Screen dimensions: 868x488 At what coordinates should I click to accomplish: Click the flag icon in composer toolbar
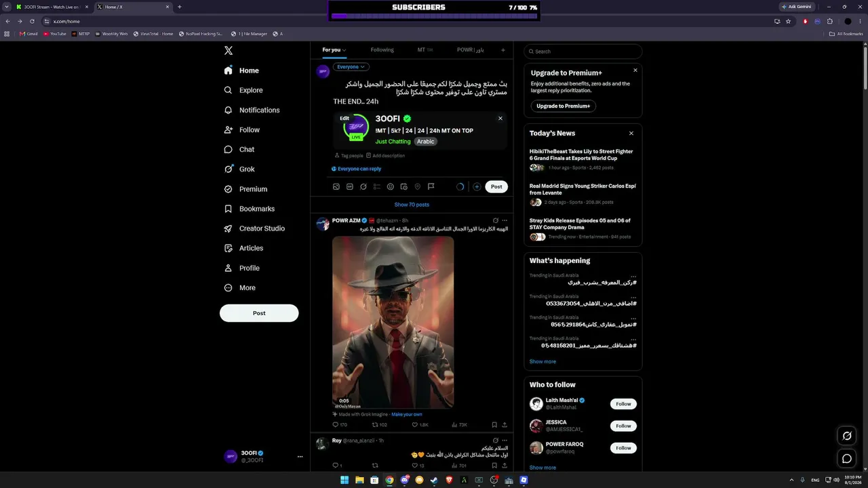pos(431,186)
